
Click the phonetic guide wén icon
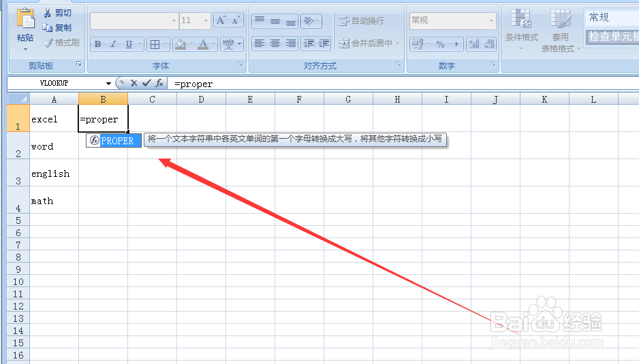pyautogui.click(x=228, y=44)
